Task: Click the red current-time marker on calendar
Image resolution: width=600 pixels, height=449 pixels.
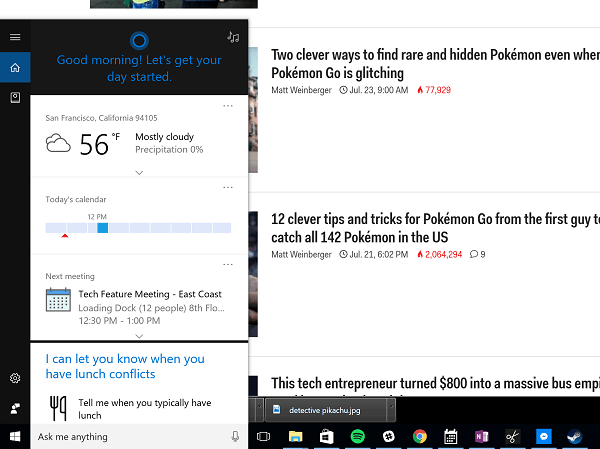Action: point(65,236)
